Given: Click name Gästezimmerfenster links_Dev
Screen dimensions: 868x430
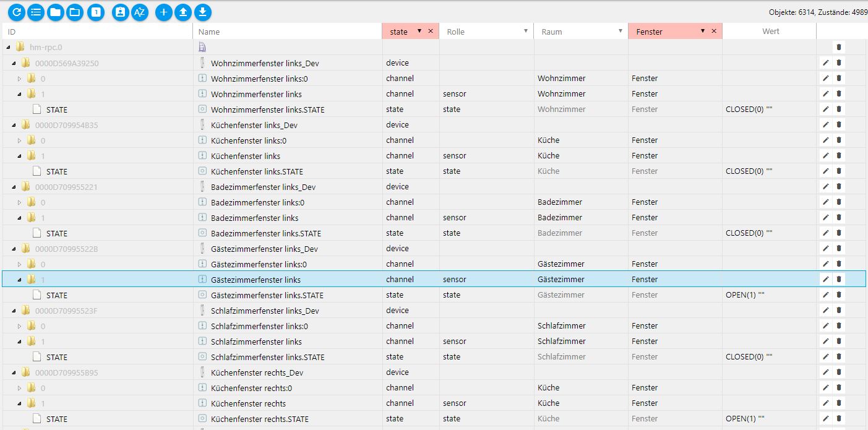Looking at the screenshot, I should coord(264,249).
